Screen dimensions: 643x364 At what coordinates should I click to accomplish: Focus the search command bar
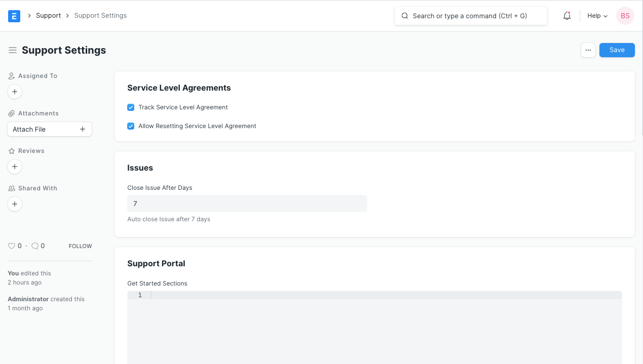tap(470, 16)
